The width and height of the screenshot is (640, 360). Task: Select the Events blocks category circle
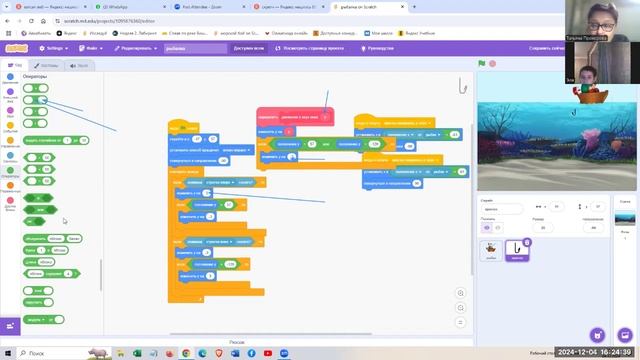pos(10,125)
